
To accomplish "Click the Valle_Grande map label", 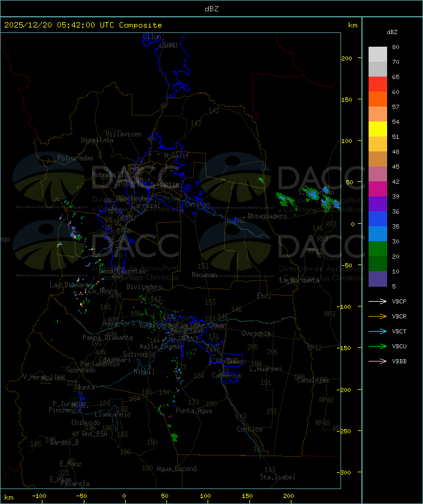I will point(161,347).
